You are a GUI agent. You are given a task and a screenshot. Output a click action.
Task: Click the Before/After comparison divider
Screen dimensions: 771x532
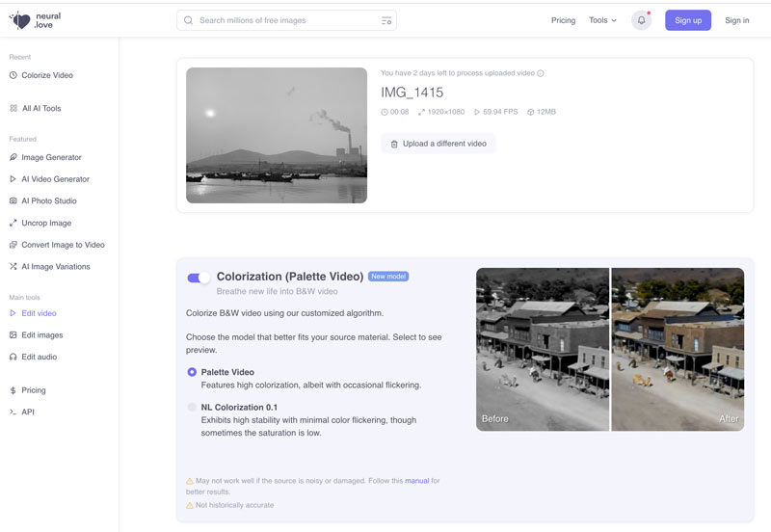[x=610, y=349]
